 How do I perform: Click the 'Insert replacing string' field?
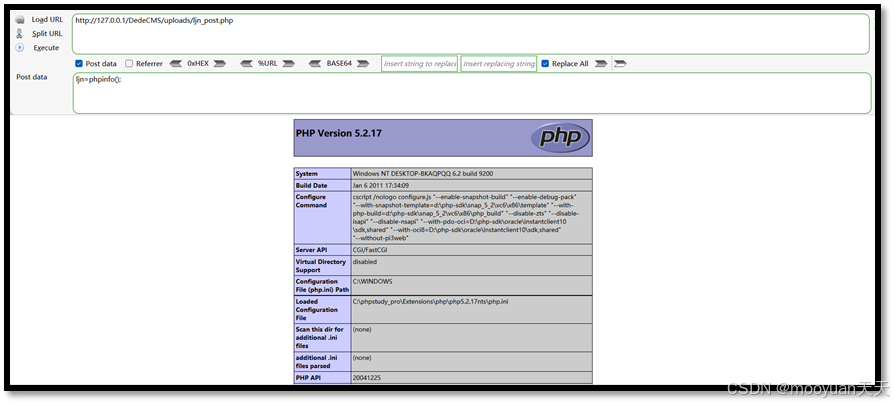(x=499, y=64)
